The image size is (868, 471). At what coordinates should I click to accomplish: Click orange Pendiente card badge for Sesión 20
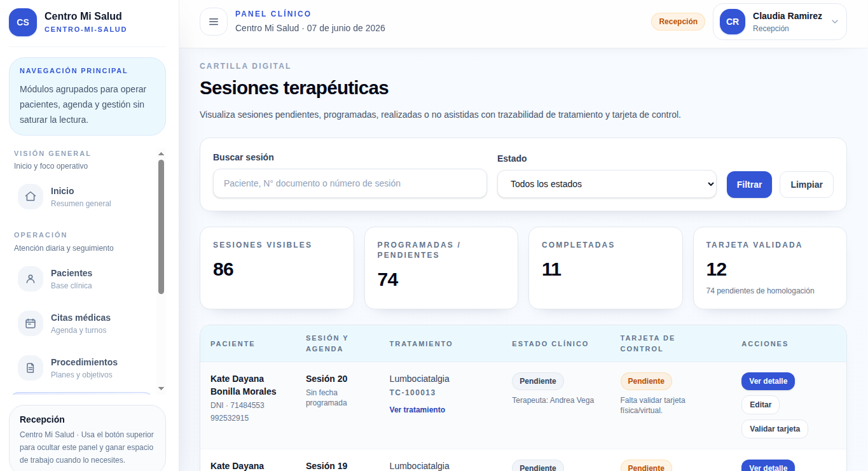(x=646, y=381)
